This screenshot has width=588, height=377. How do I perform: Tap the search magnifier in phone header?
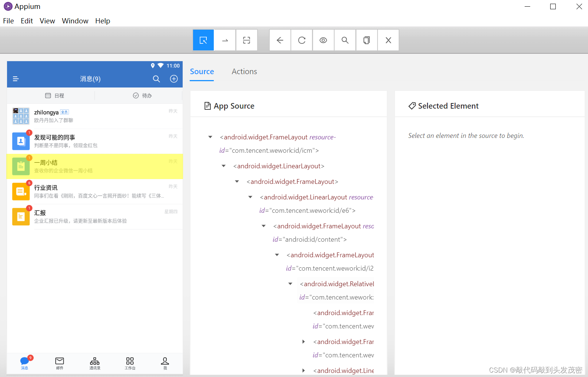(x=156, y=79)
